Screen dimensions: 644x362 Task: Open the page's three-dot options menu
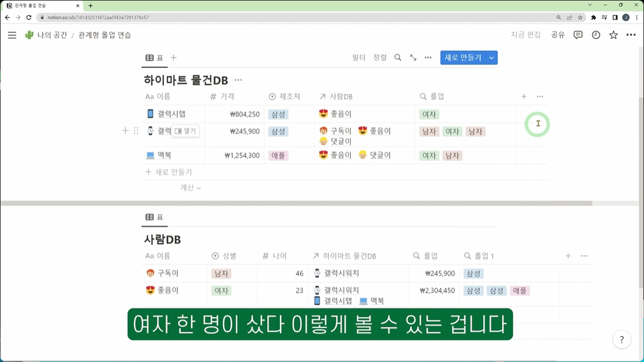click(631, 35)
